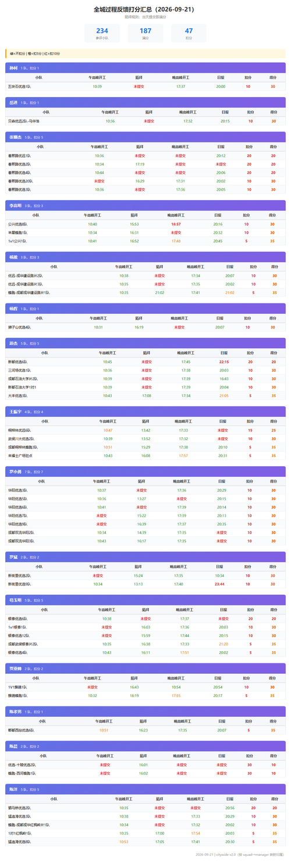291x868 pixels.
Task: Click the report title dated 2026-09-21
Action: click(145, 9)
